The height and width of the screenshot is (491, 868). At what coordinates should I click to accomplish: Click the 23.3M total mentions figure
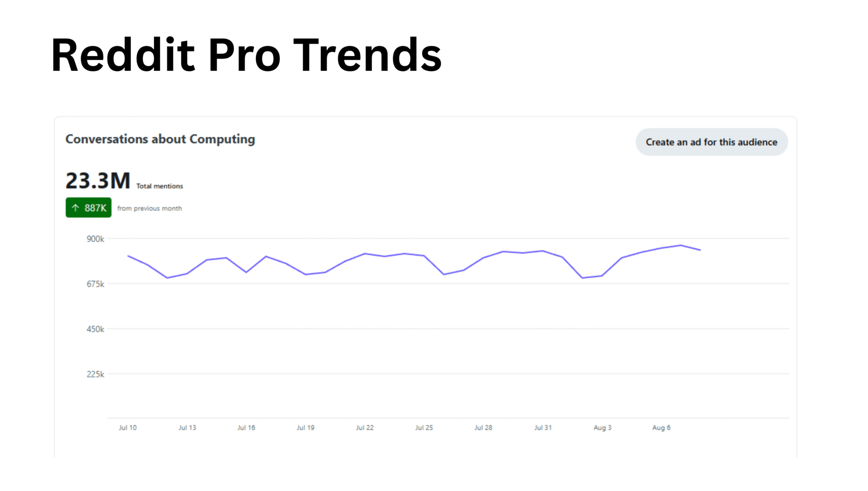[x=98, y=181]
